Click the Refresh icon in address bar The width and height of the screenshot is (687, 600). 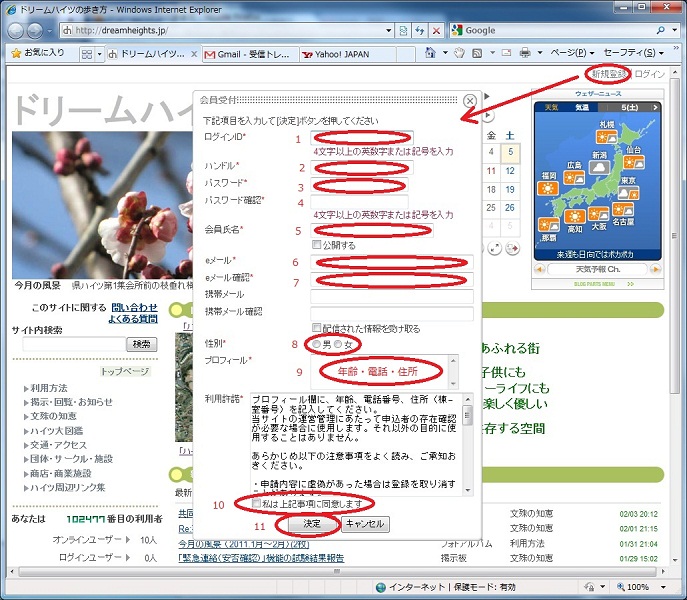(418, 30)
